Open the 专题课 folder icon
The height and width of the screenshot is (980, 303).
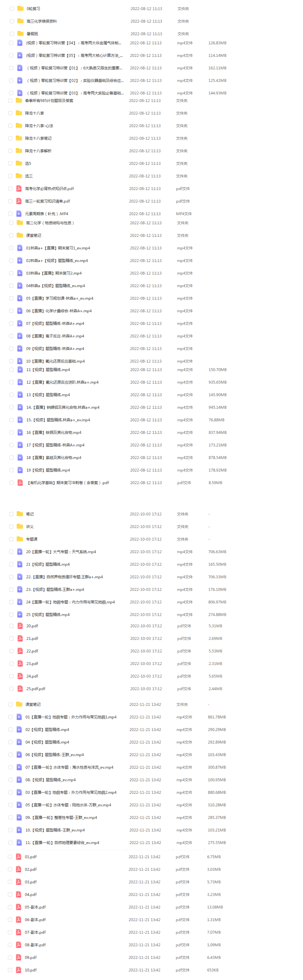[20, 539]
